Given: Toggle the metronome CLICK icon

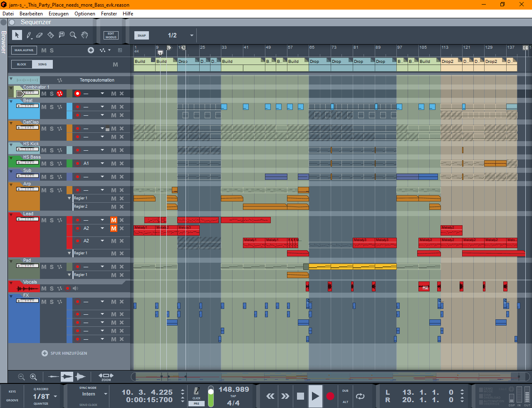Looking at the screenshot, I should [196, 391].
